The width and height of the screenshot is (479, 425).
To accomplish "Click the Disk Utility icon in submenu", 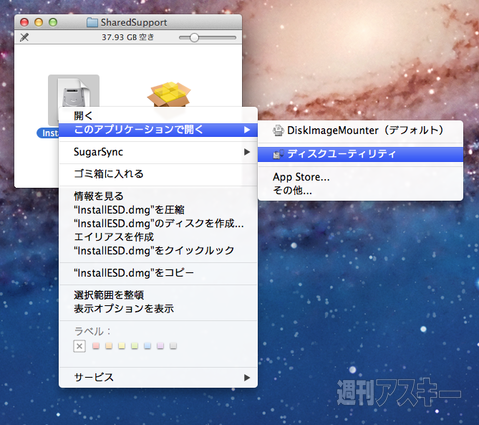I will [278, 154].
